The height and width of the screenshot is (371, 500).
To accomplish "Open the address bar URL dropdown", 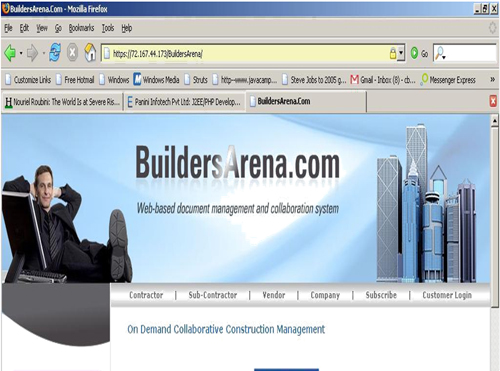I will click(401, 53).
